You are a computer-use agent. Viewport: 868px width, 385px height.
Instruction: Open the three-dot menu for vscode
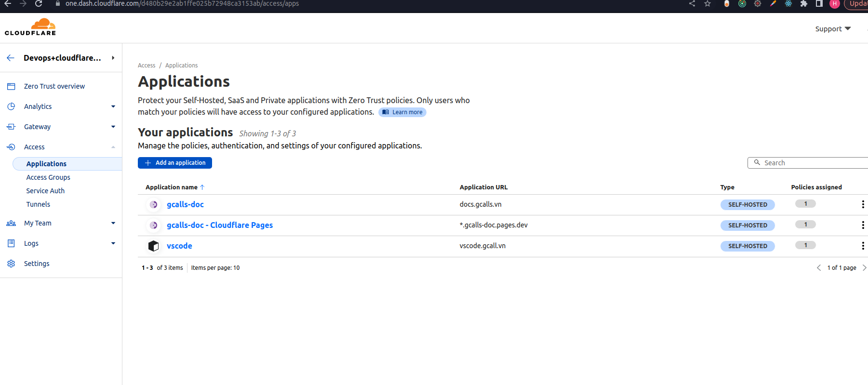coord(863,246)
